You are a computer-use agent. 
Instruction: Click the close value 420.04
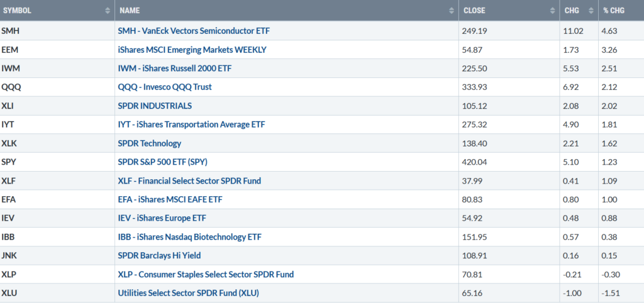(x=475, y=162)
